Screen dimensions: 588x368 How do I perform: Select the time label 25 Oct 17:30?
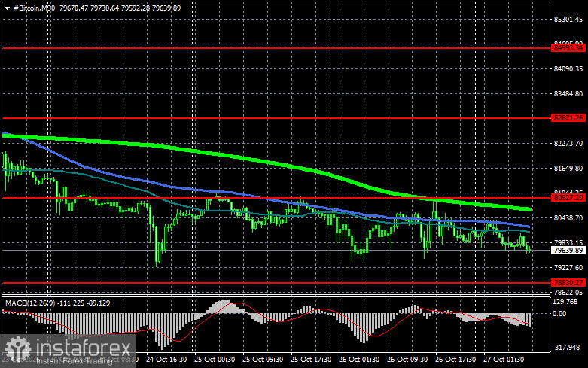point(311,360)
